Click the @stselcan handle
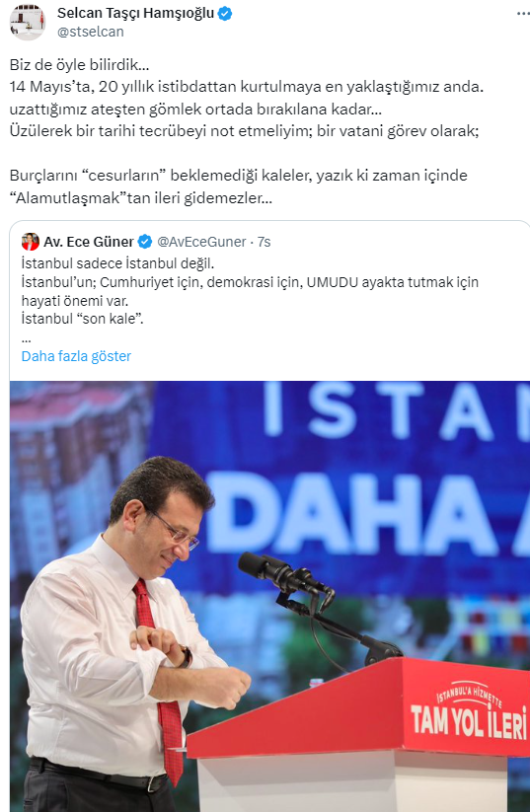 point(91,32)
